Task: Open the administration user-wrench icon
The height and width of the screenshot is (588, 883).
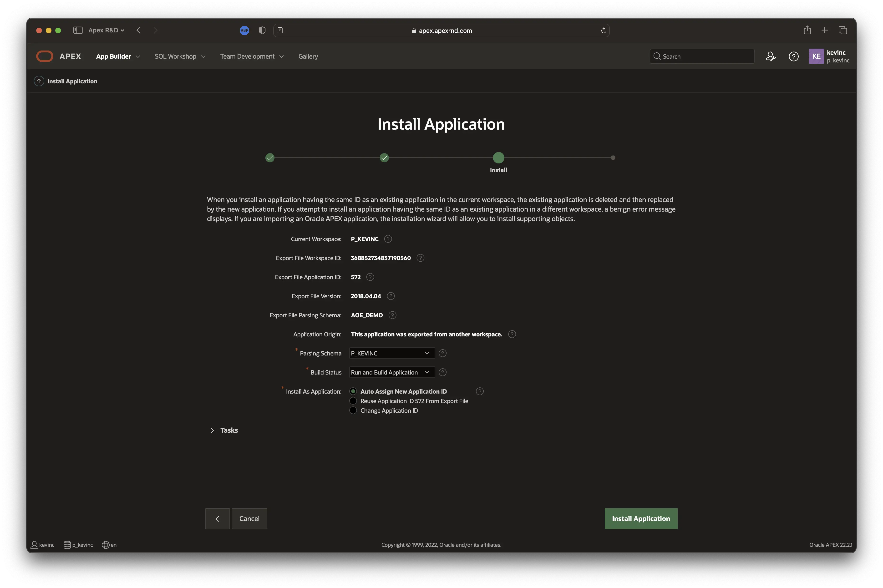Action: pos(770,56)
